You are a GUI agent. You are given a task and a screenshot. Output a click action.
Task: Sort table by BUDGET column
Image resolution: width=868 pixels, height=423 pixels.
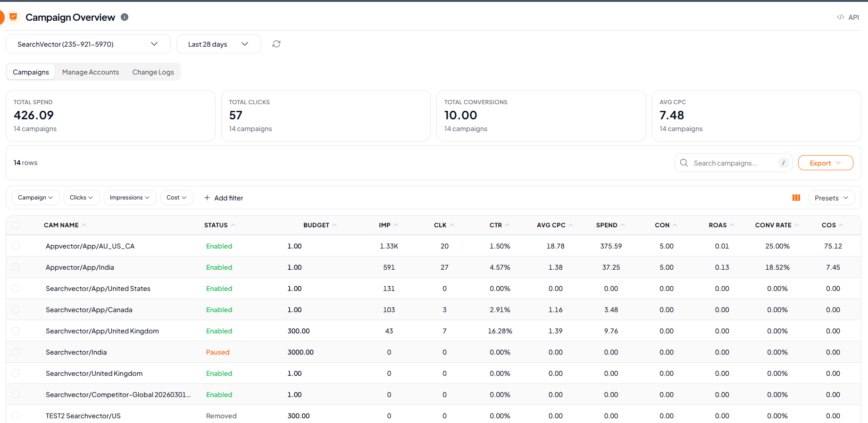[x=320, y=225]
